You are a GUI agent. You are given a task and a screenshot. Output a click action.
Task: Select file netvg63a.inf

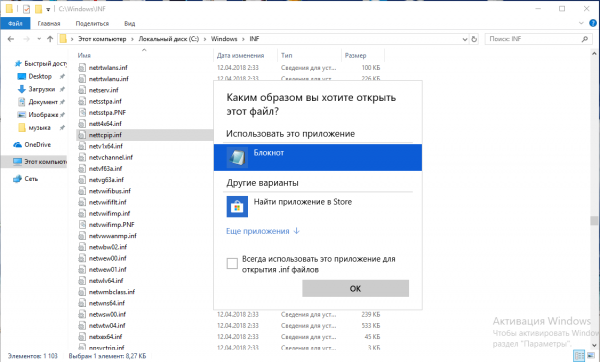(106, 180)
